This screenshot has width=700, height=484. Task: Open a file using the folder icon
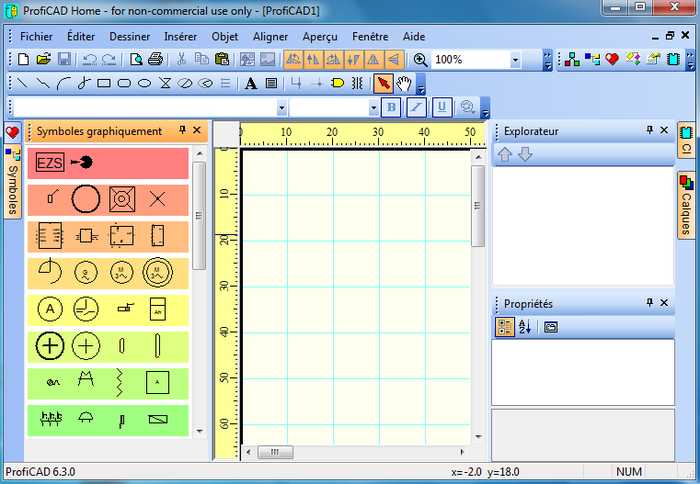(x=43, y=59)
